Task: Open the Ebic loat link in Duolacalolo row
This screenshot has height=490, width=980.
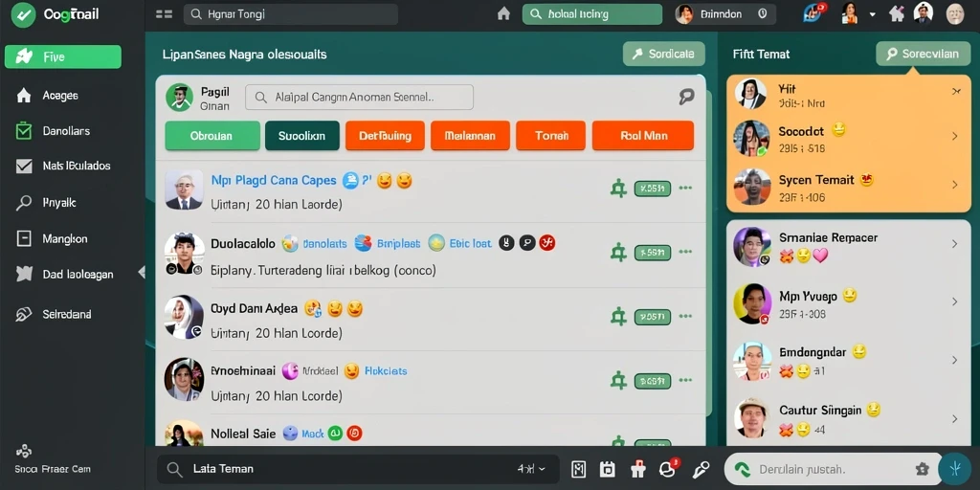Action: tap(470, 244)
